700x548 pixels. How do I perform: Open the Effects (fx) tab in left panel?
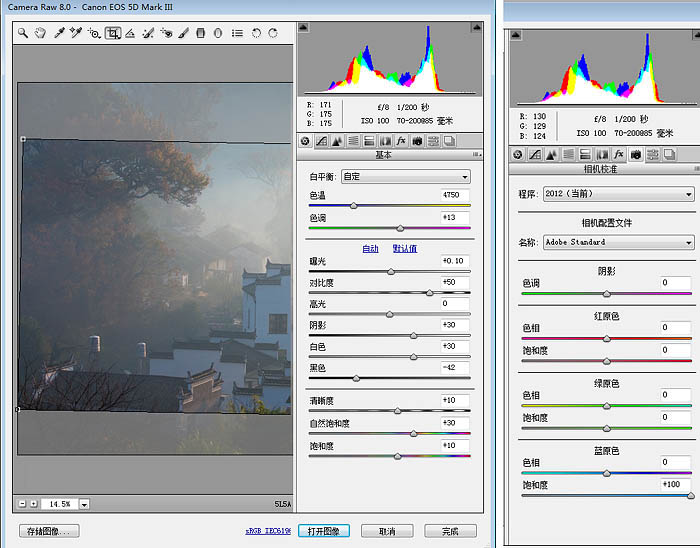[401, 142]
